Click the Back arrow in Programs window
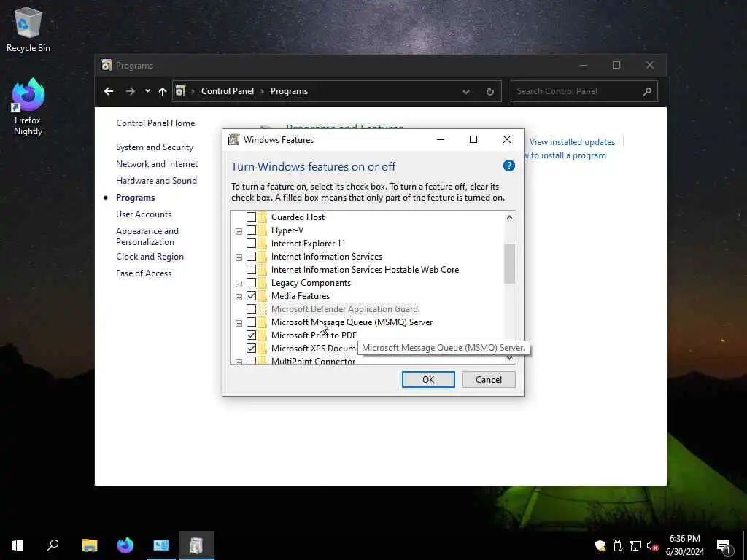The width and height of the screenshot is (747, 560). (109, 91)
